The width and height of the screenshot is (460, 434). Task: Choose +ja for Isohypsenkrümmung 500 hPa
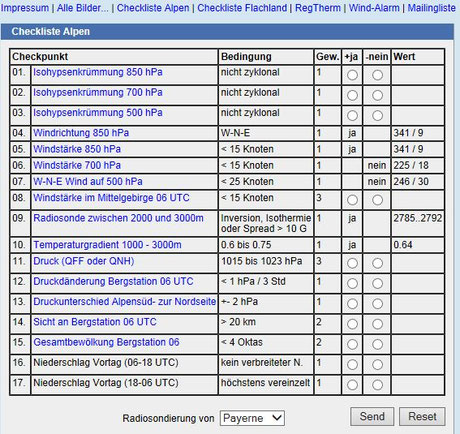click(x=352, y=115)
